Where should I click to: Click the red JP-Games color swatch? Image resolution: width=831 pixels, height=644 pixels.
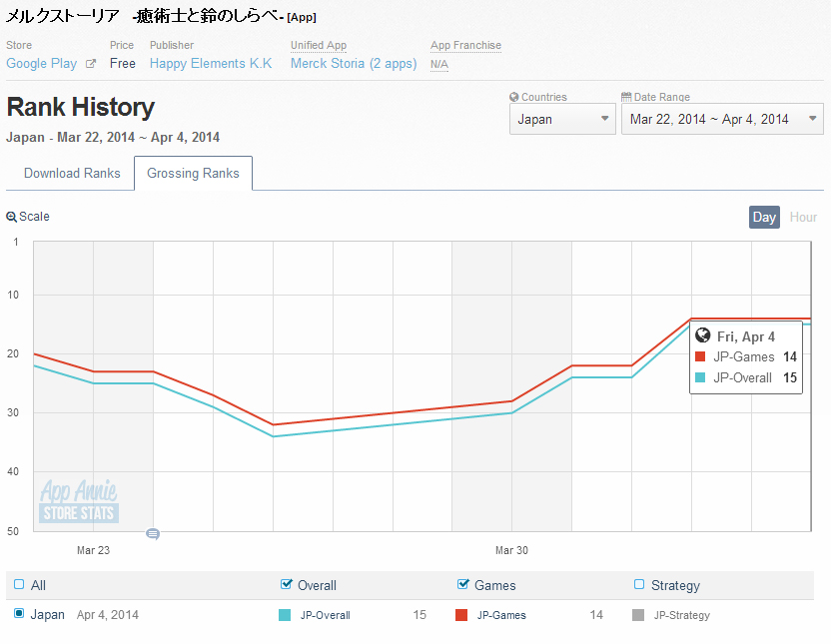[x=461, y=615]
